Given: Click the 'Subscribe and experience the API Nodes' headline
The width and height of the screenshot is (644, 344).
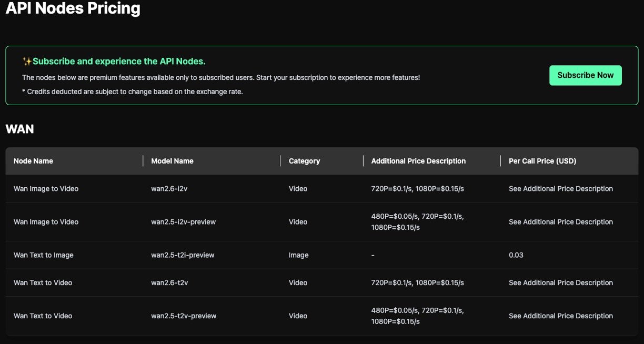Looking at the screenshot, I should (119, 62).
